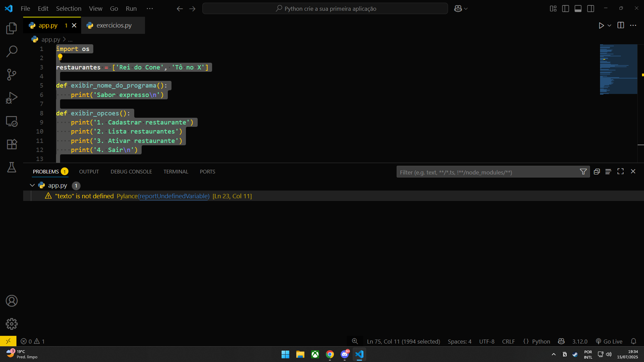644x362 pixels.
Task: Open the Accounts menu icon
Action: [12, 301]
